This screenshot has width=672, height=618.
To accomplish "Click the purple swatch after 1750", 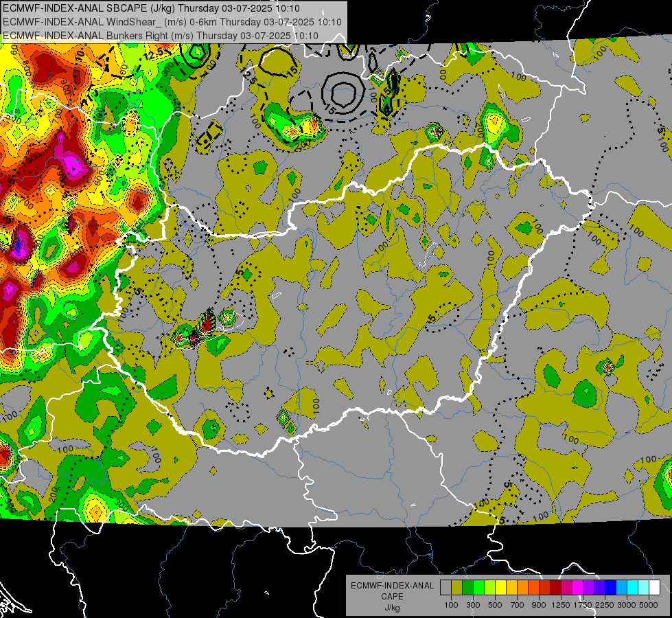I will point(588,588).
